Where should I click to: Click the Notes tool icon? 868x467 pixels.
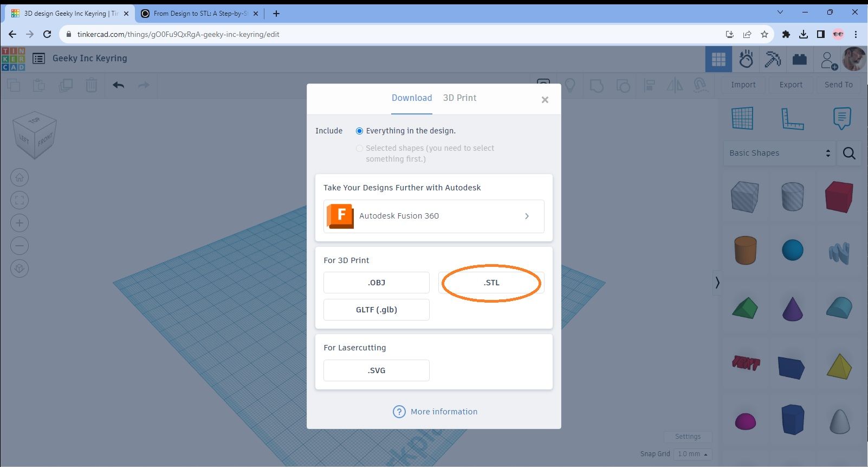(x=842, y=118)
